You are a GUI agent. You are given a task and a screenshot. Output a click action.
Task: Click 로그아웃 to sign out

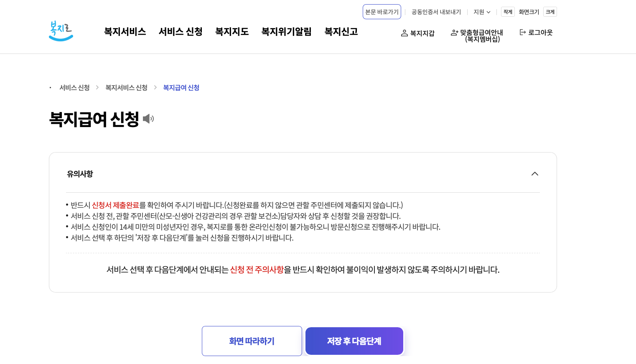click(536, 33)
